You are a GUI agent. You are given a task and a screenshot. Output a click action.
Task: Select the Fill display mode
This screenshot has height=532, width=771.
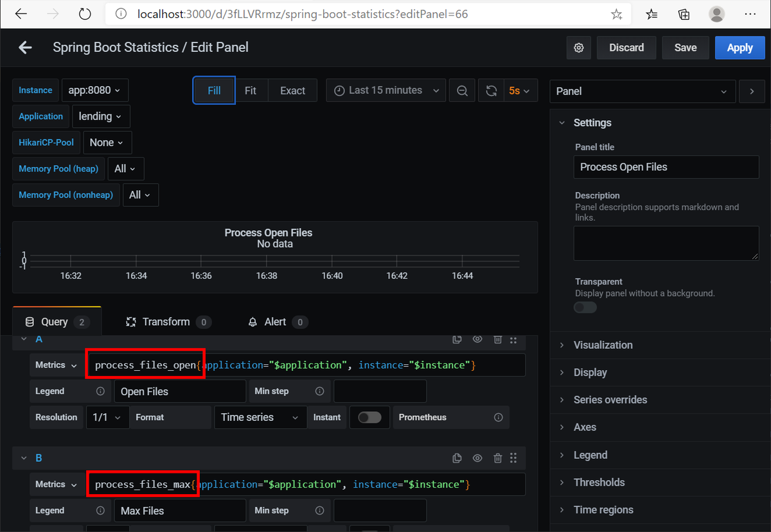pos(214,91)
